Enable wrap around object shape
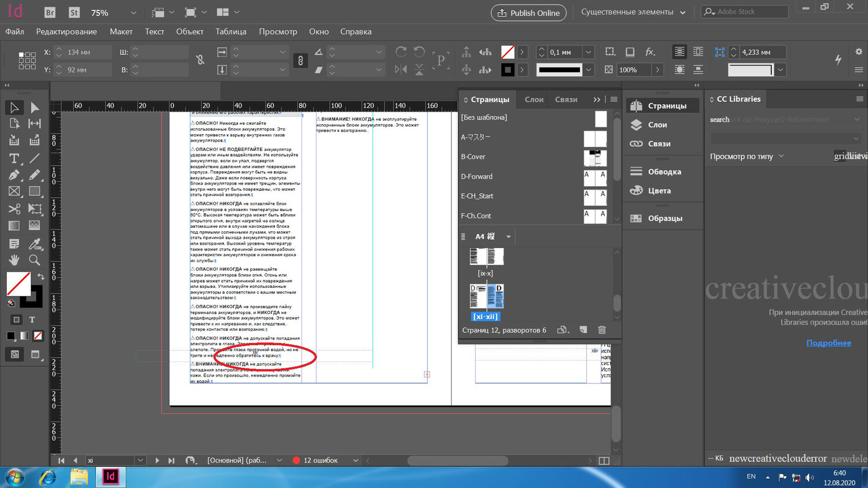 pyautogui.click(x=679, y=69)
